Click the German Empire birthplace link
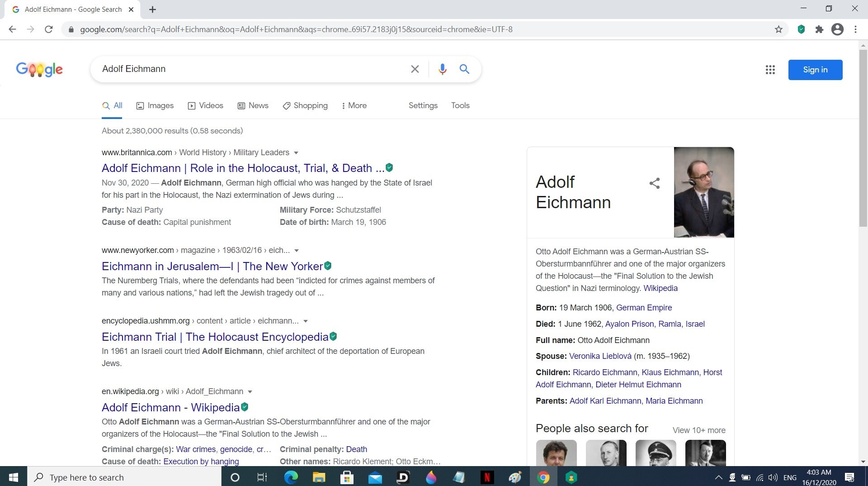The height and width of the screenshot is (486, 868). point(644,308)
